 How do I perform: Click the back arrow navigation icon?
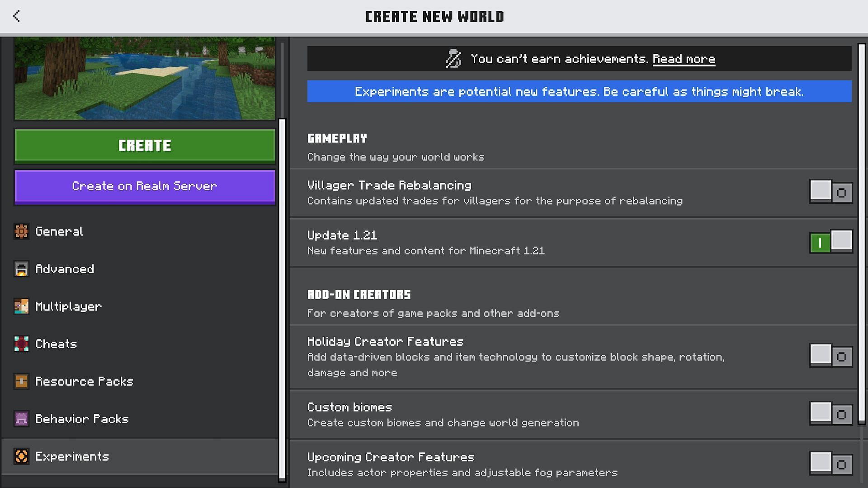pos(16,16)
